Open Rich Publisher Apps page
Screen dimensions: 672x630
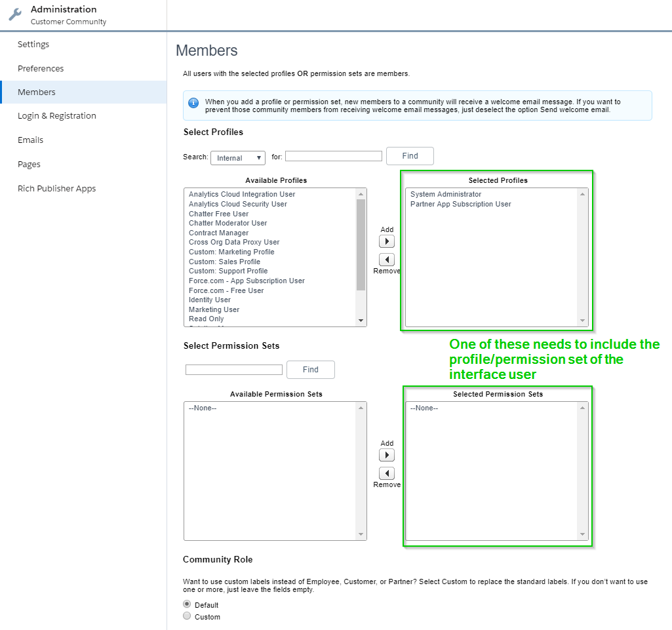[57, 189]
